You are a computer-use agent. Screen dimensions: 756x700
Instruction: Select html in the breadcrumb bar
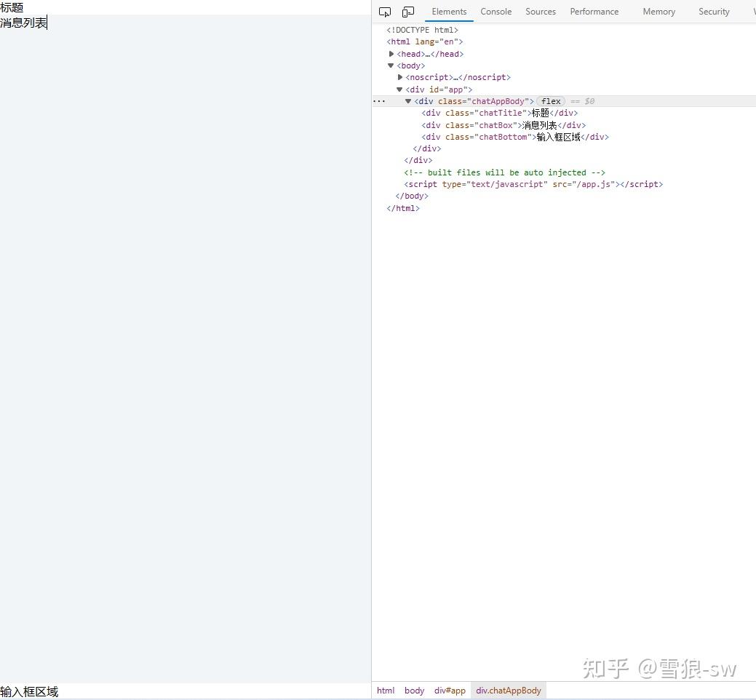click(385, 690)
